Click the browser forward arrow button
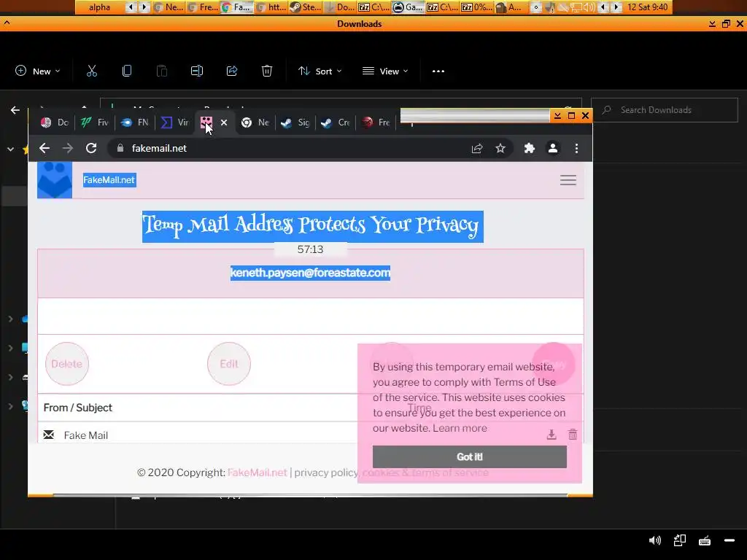The width and height of the screenshot is (747, 560). [x=68, y=148]
